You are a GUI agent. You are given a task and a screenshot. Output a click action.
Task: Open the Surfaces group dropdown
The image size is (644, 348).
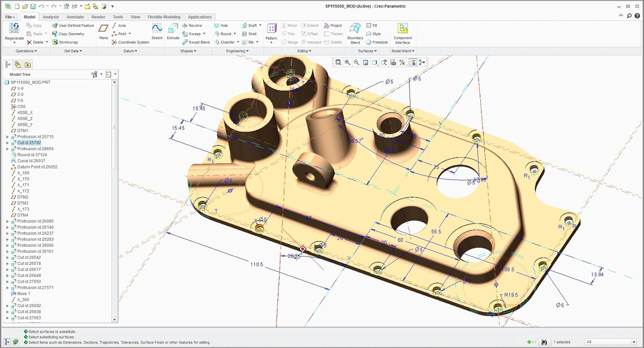click(x=367, y=51)
